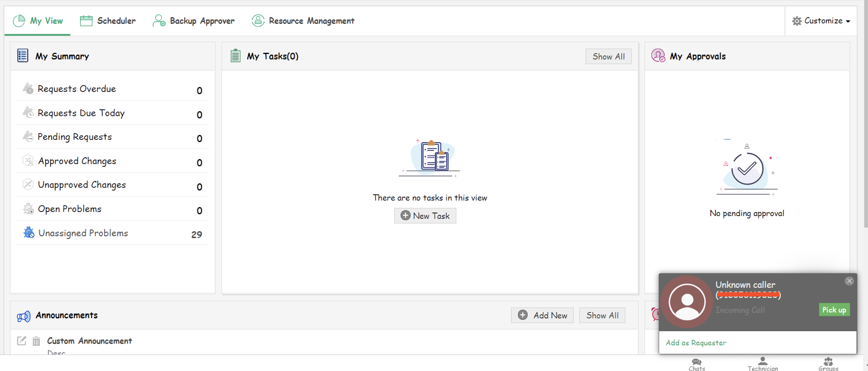This screenshot has width=868, height=371.
Task: Open Pending Requests link
Action: click(75, 137)
